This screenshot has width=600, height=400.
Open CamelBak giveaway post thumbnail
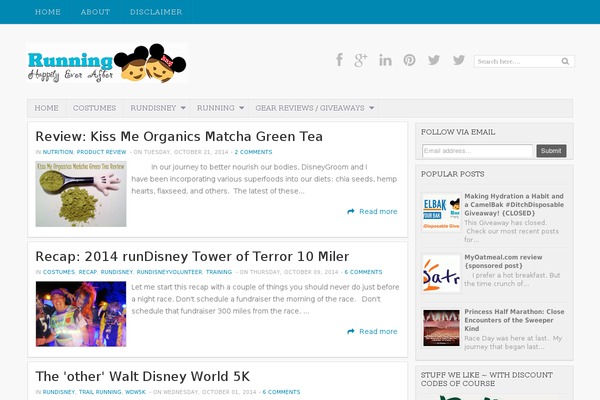coord(441,212)
